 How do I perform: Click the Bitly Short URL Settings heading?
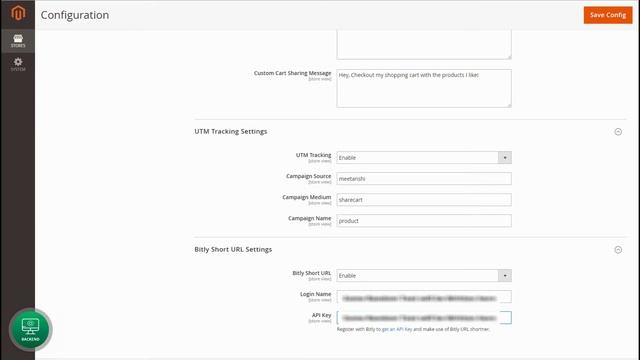click(x=233, y=249)
